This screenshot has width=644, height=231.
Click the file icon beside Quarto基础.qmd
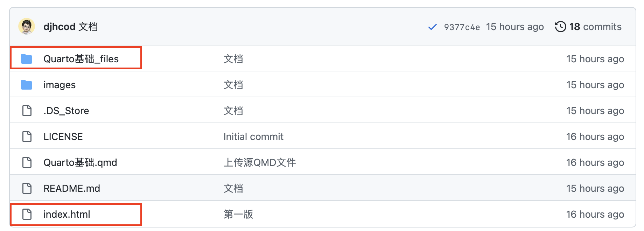[26, 162]
